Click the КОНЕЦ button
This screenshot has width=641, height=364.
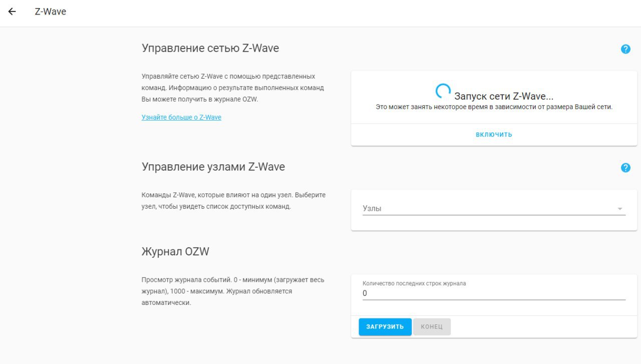click(x=432, y=327)
